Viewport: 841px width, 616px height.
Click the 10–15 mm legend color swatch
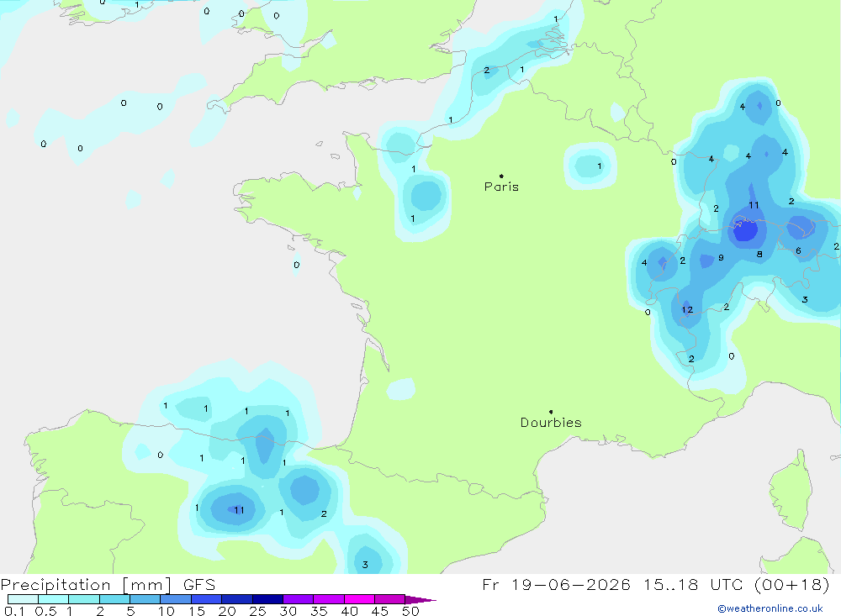tap(176, 599)
